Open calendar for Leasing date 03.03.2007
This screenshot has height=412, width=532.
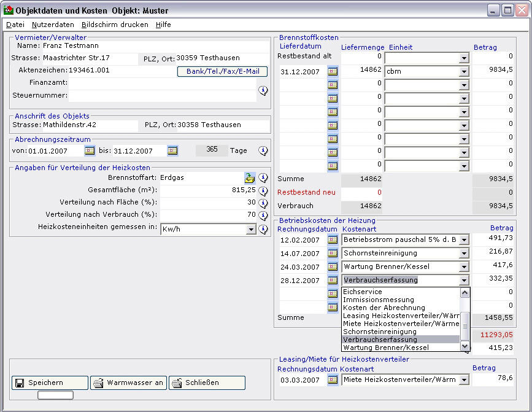pos(333,380)
